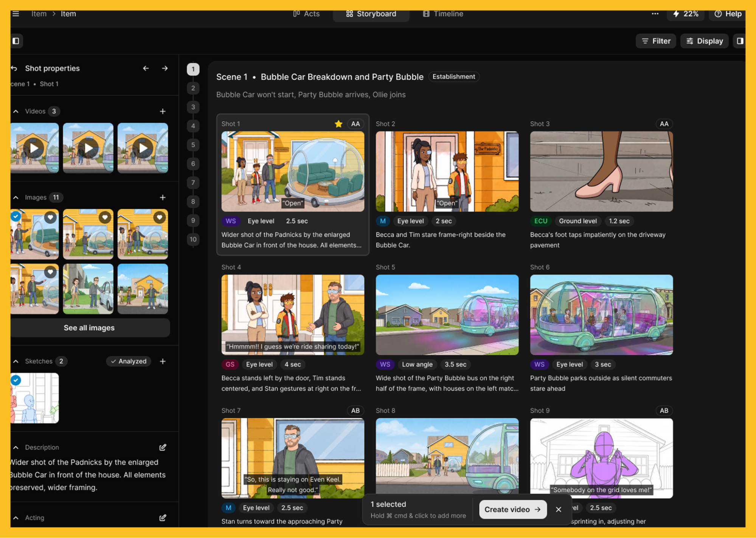Image resolution: width=756 pixels, height=538 pixels.
Task: Collapse the Videos section
Action: click(x=16, y=112)
